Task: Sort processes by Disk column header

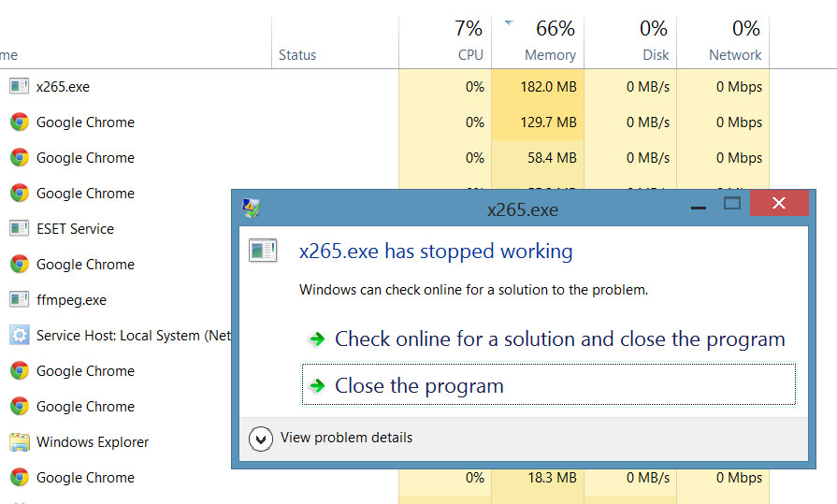Action: pyautogui.click(x=656, y=54)
